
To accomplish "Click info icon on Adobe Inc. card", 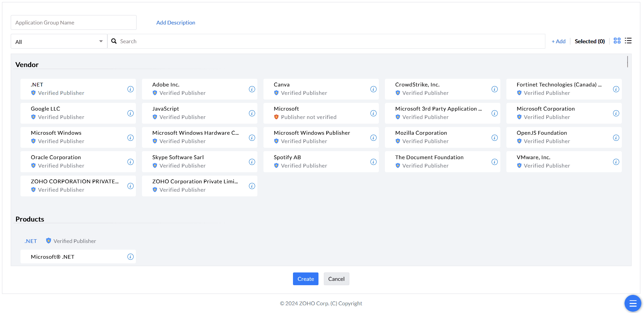I will 252,89.
